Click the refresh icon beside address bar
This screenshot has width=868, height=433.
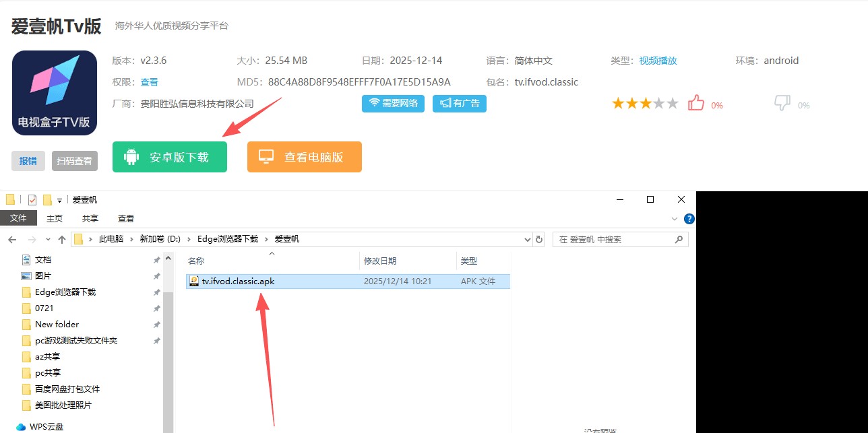tap(539, 239)
